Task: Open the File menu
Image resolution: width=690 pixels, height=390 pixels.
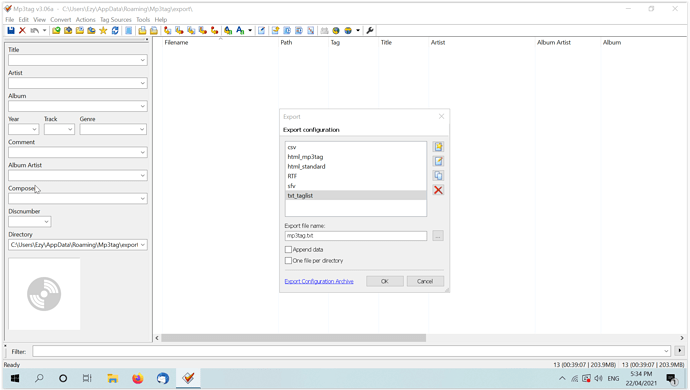Action: (x=10, y=20)
